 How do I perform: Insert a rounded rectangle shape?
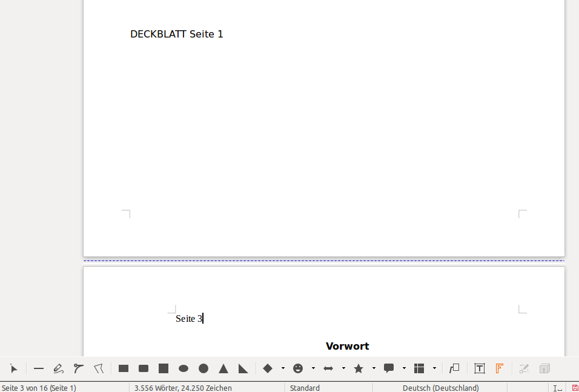click(x=144, y=368)
